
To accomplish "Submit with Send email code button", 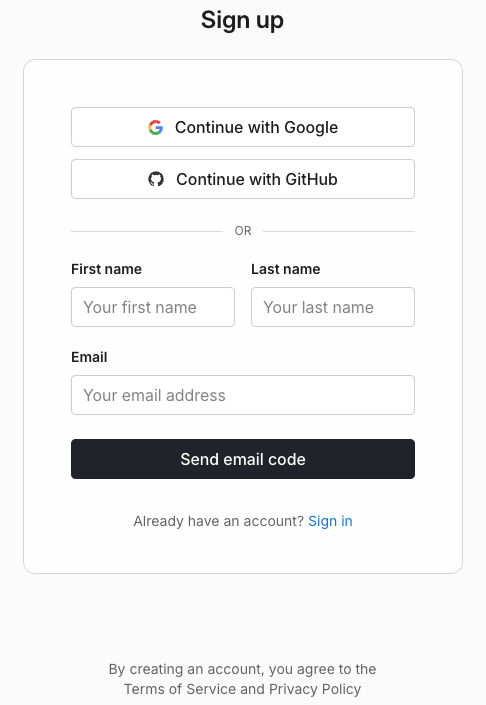I will click(x=243, y=459).
